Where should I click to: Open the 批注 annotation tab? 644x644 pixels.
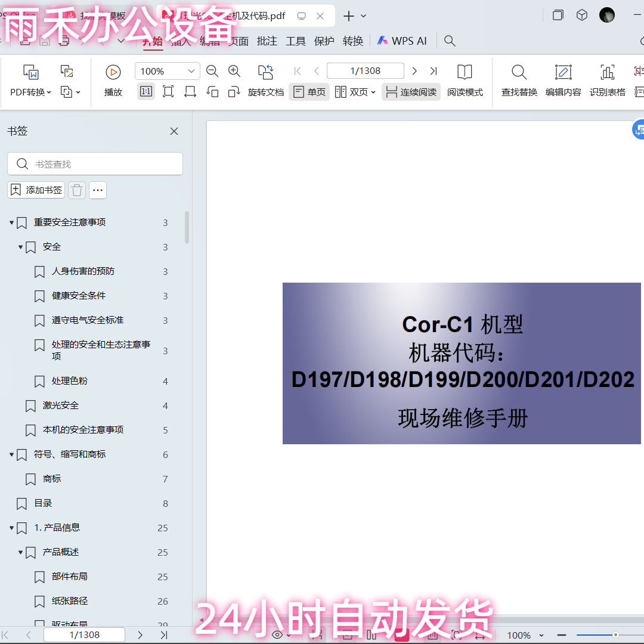[x=267, y=41]
